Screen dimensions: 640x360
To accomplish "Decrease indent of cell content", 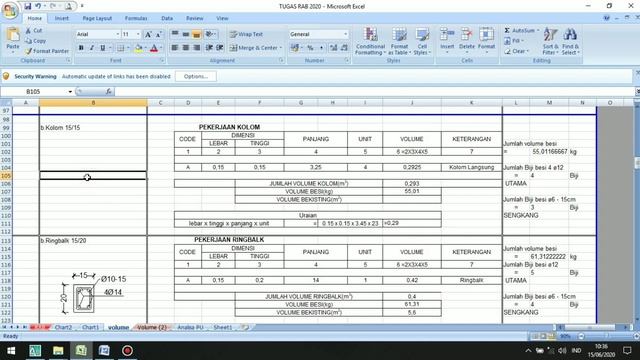I will click(x=209, y=48).
